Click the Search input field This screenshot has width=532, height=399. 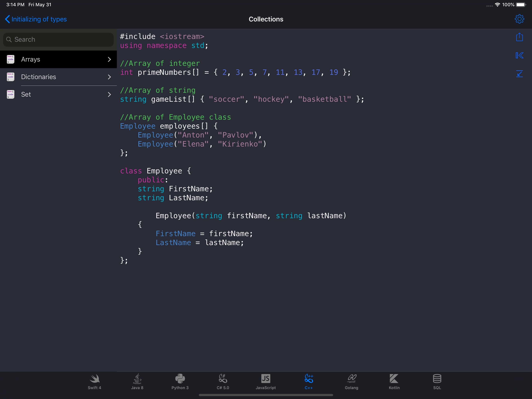pos(58,40)
